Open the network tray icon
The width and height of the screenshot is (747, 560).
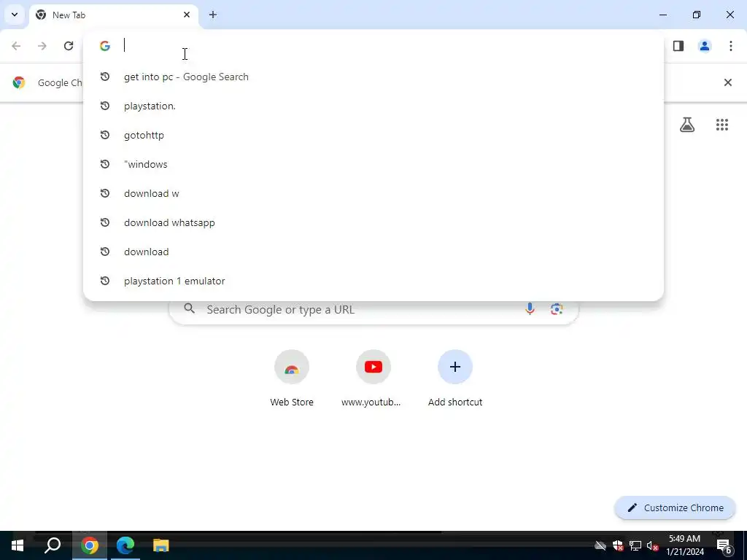point(635,545)
